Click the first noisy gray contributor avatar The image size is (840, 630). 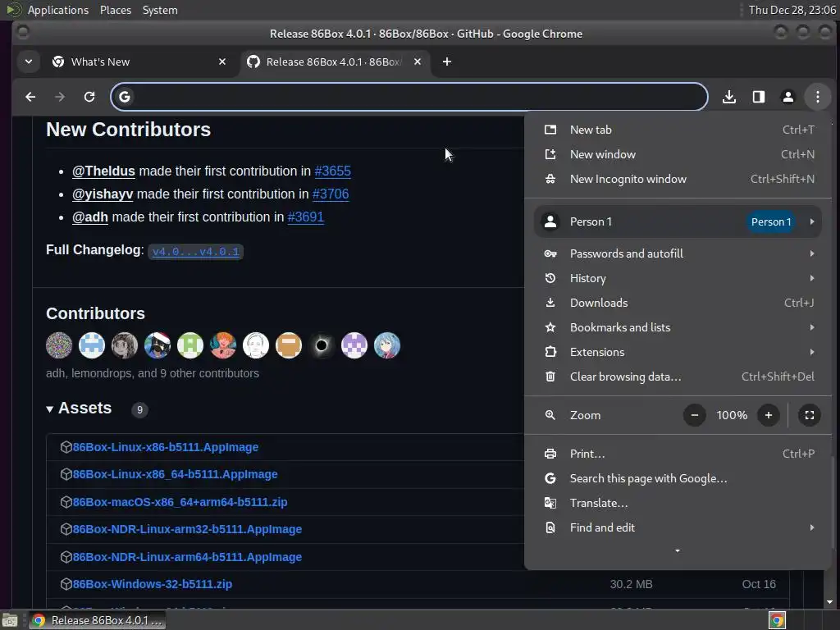[x=59, y=345]
